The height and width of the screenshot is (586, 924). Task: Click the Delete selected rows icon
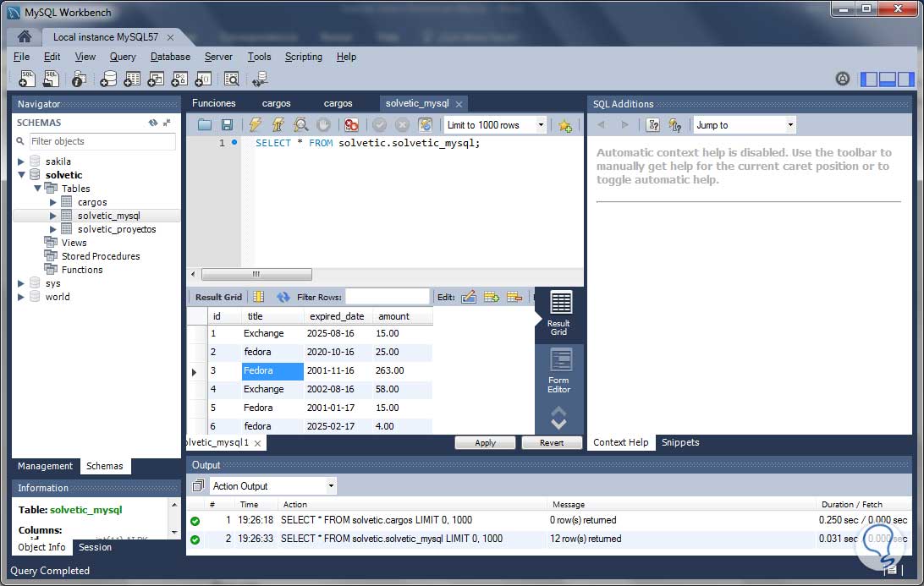click(x=514, y=296)
